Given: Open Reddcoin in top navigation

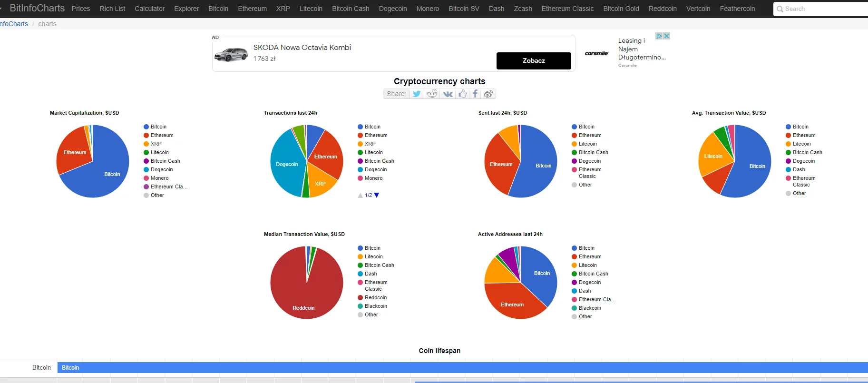Looking at the screenshot, I should [663, 9].
